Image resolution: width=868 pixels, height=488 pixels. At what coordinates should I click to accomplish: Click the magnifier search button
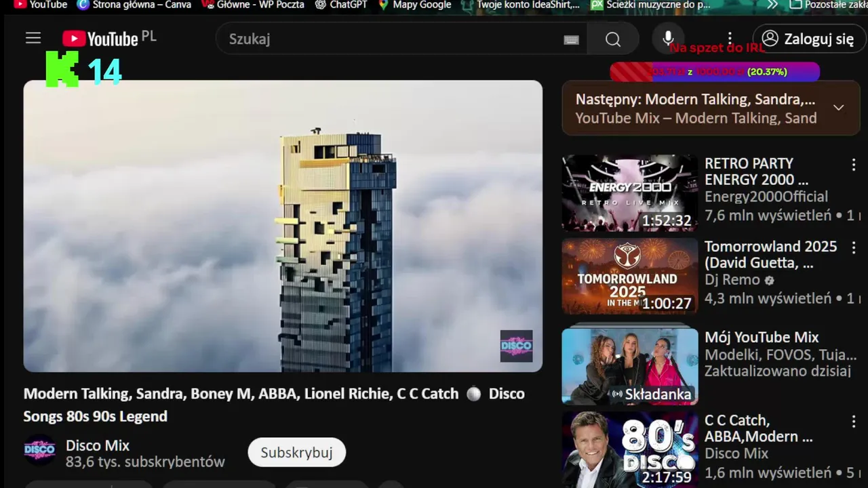pyautogui.click(x=613, y=39)
